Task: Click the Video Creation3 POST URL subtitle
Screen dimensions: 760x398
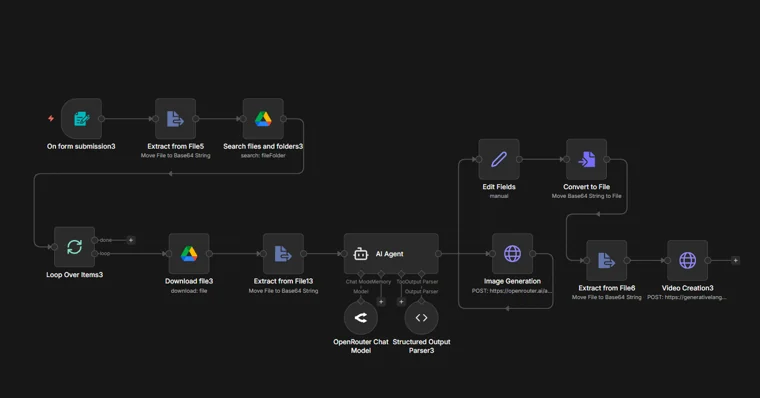Action: [687, 297]
